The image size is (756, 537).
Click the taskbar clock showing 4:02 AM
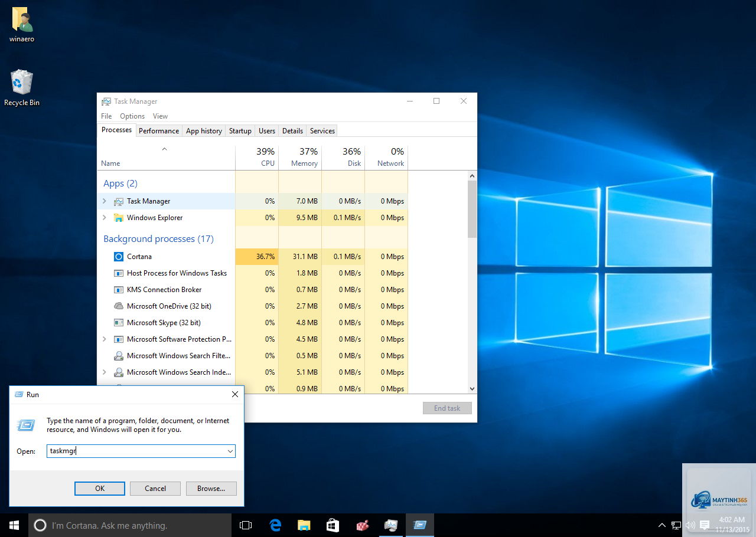tap(732, 525)
